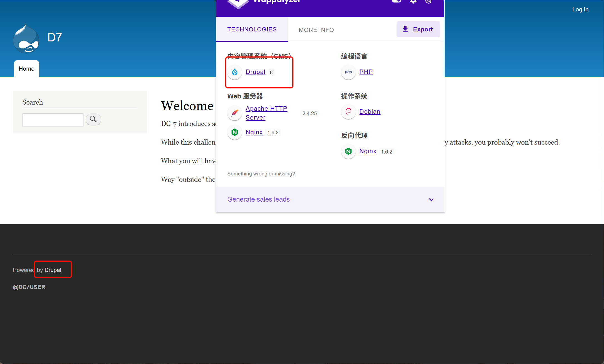Select the TECHNOLOGIES tab
Viewport: 604px width, 364px height.
[x=252, y=29]
